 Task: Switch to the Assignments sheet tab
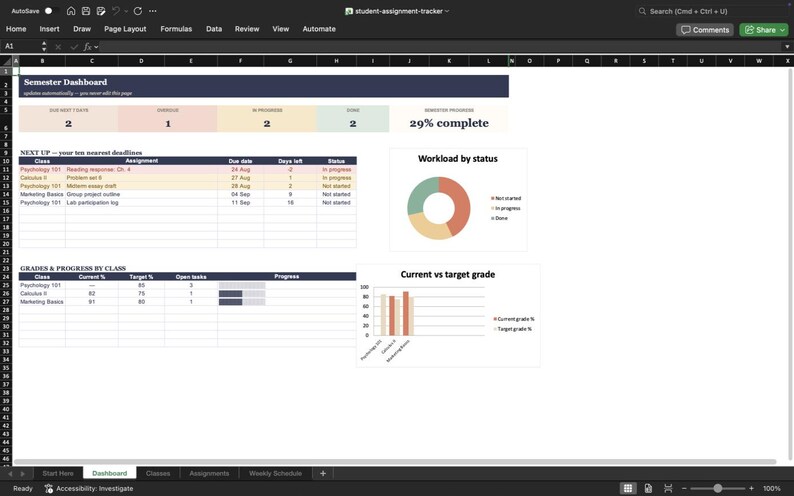click(209, 474)
